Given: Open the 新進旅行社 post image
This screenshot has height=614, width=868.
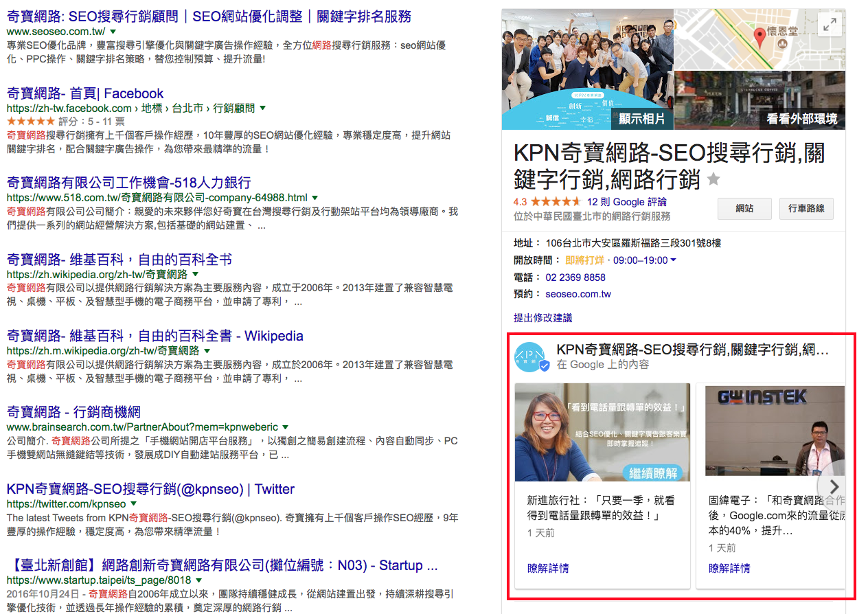Looking at the screenshot, I should (x=602, y=432).
